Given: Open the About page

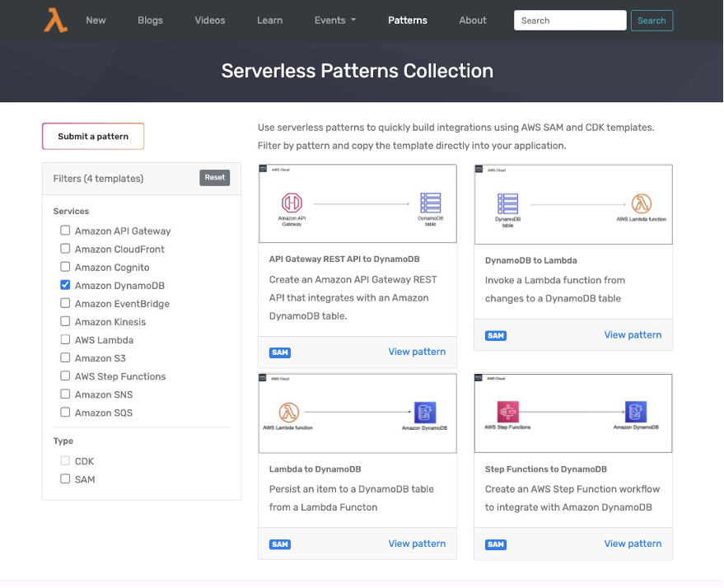Looking at the screenshot, I should pos(472,21).
